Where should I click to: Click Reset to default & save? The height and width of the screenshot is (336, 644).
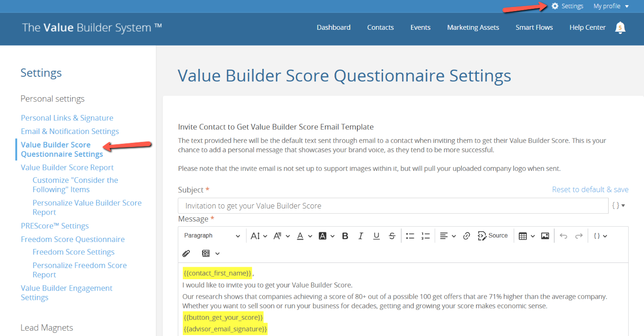[590, 189]
